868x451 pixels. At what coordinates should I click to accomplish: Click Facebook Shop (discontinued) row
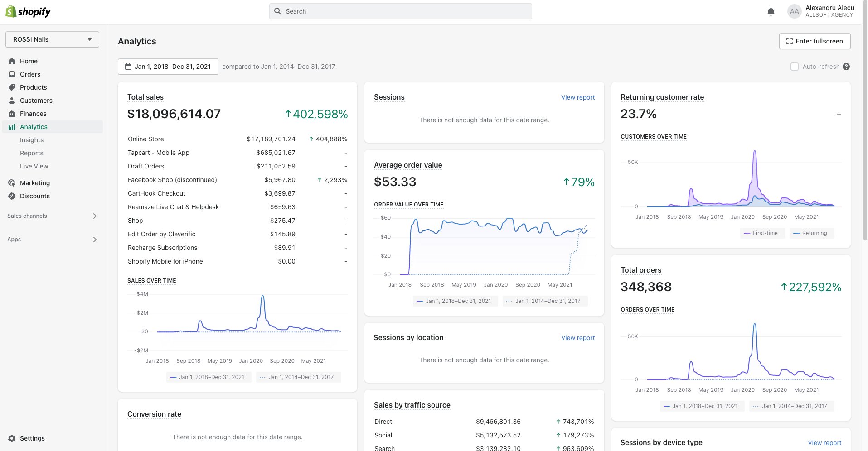(x=238, y=180)
